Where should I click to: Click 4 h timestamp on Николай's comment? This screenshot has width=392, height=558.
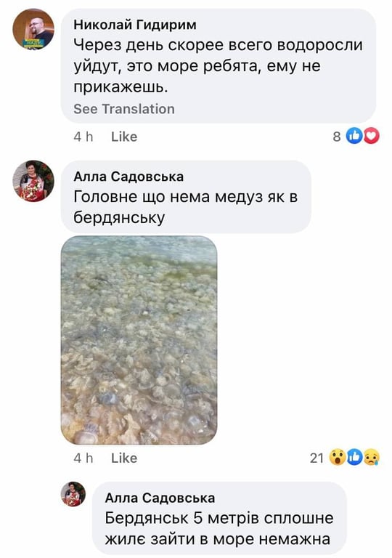point(83,137)
